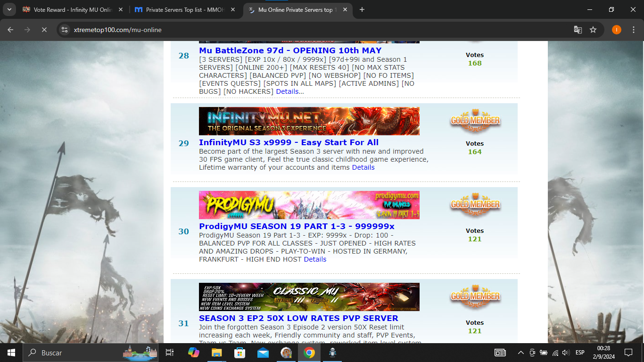Show hidden system tray icons

(521, 353)
